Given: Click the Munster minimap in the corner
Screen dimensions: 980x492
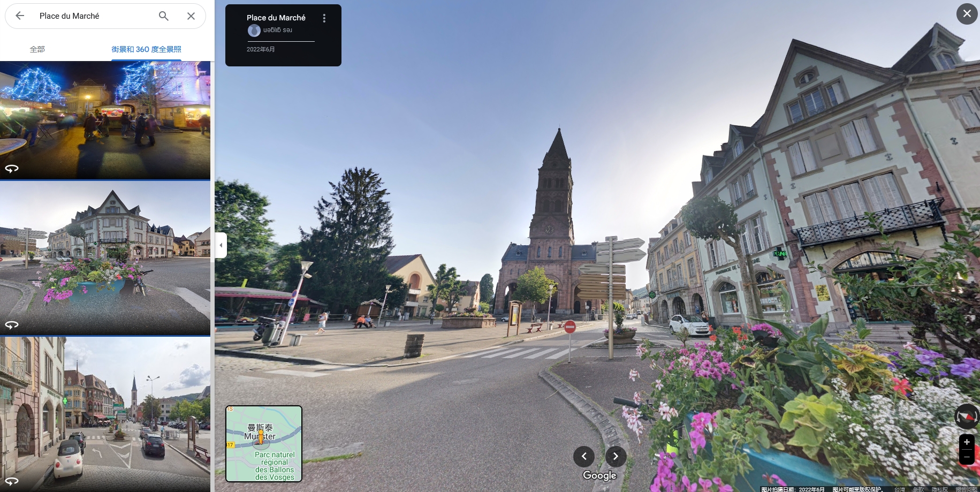Looking at the screenshot, I should click(x=264, y=443).
